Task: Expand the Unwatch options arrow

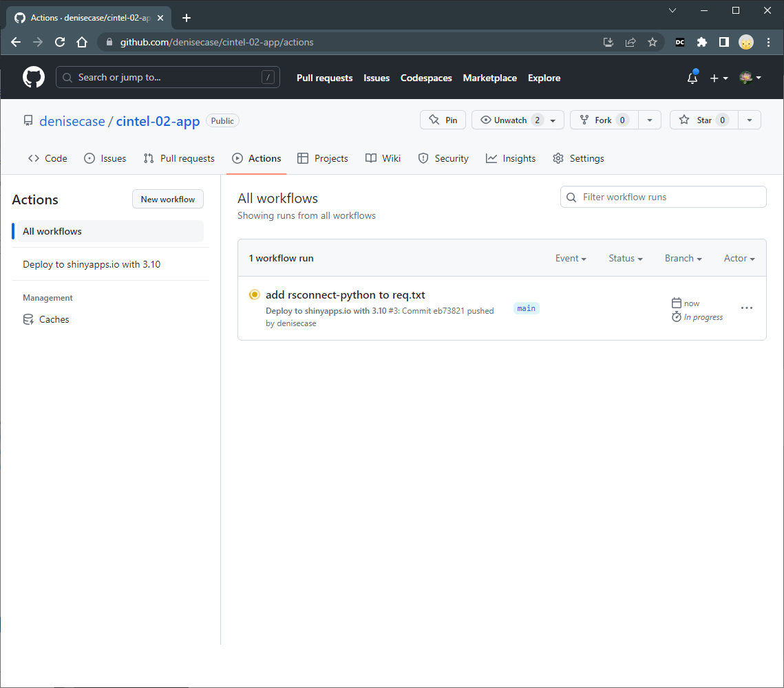Action: click(x=553, y=120)
